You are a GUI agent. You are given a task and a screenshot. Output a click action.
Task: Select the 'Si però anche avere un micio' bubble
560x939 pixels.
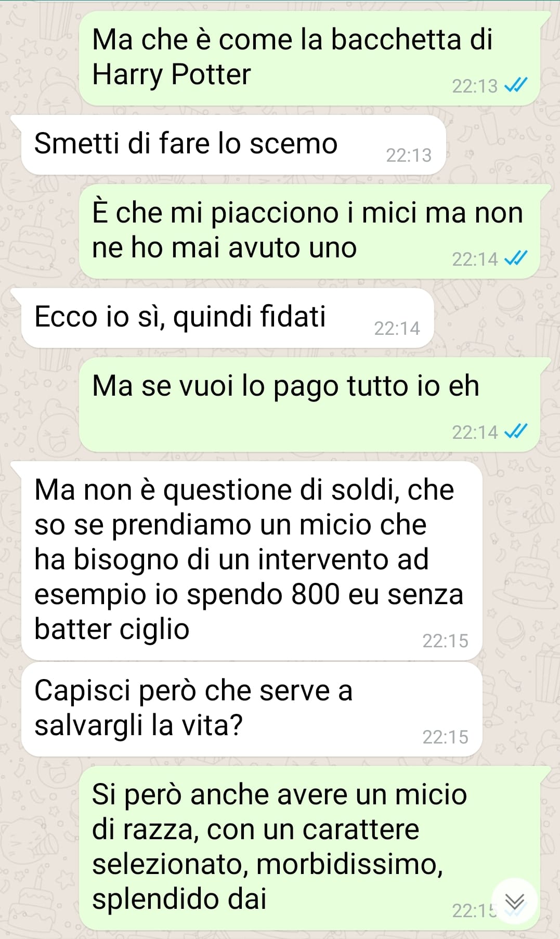coord(309,848)
